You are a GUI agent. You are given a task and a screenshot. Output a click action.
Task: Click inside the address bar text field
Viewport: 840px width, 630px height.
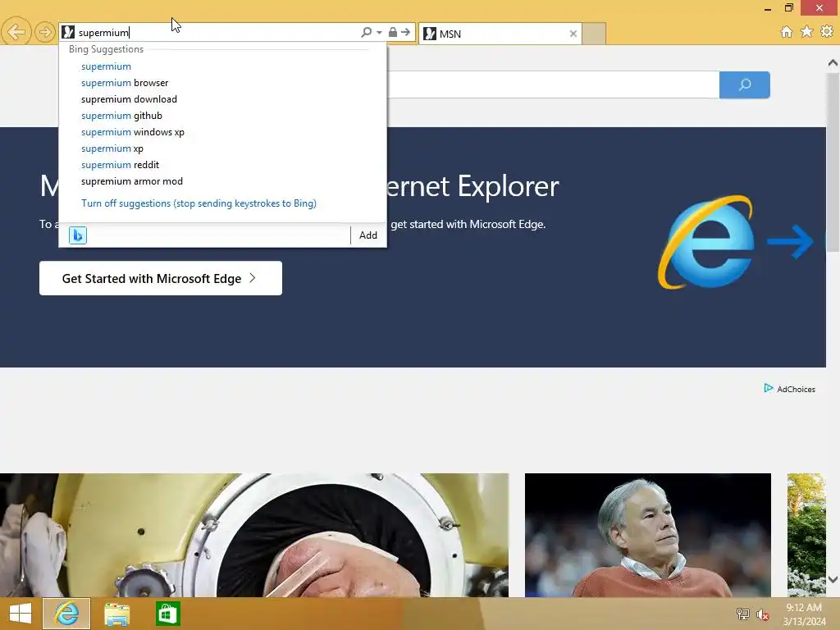click(x=217, y=32)
